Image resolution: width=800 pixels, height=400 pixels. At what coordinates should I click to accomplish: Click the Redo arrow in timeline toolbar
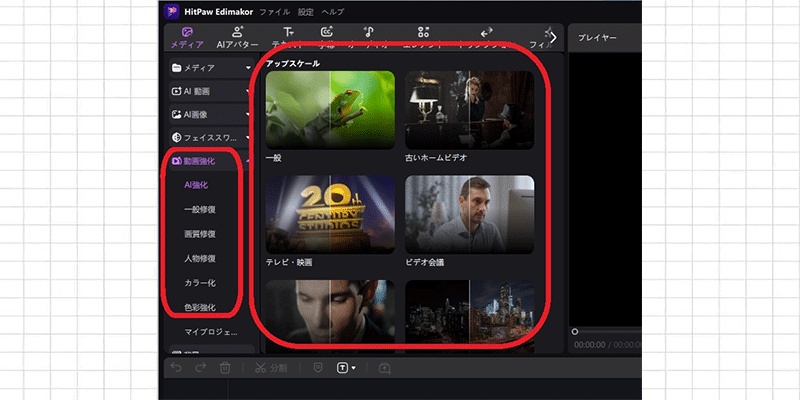(201, 367)
